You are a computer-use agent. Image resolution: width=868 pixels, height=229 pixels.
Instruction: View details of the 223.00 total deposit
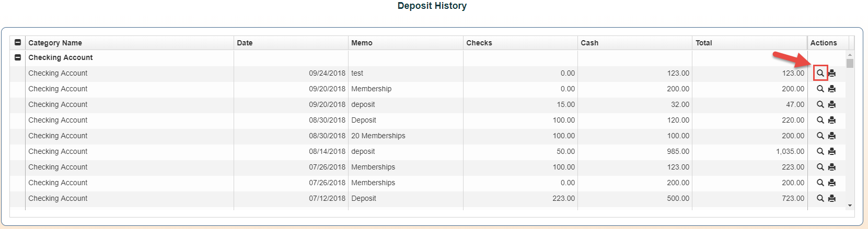pos(820,167)
